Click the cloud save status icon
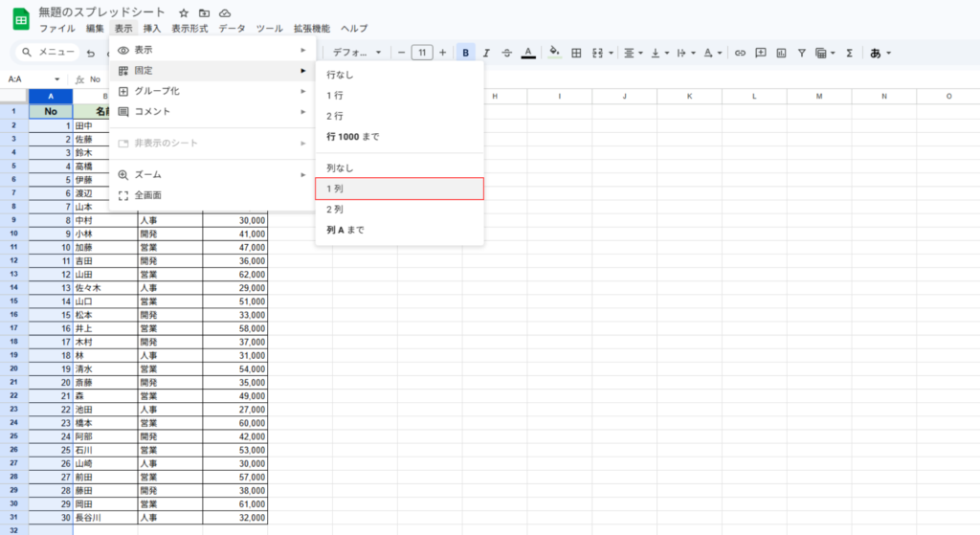The width and height of the screenshot is (980, 535). click(225, 13)
